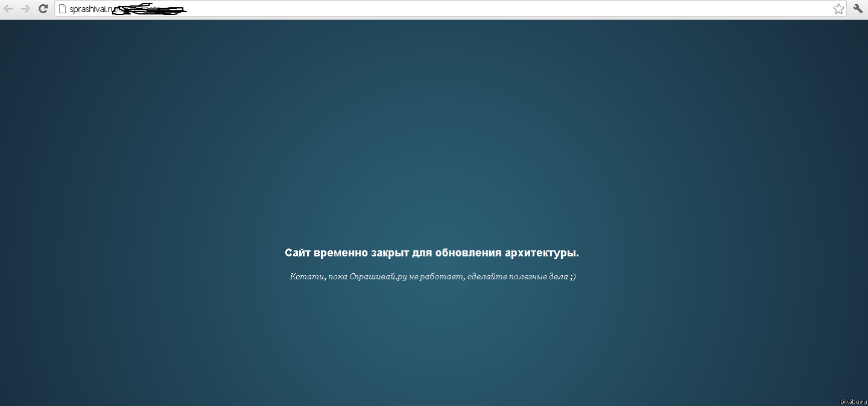This screenshot has height=406, width=868.
Task: Click the page icon before the URL
Action: coord(62,8)
